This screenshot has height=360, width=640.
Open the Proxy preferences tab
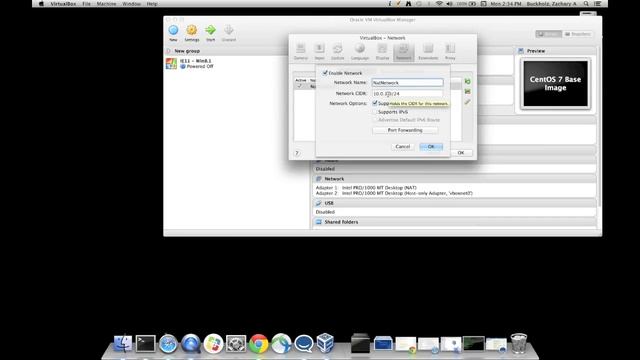pyautogui.click(x=450, y=52)
